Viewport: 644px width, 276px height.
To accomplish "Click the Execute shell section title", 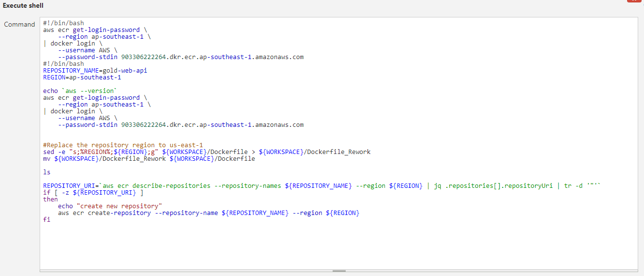I will coord(23,5).
